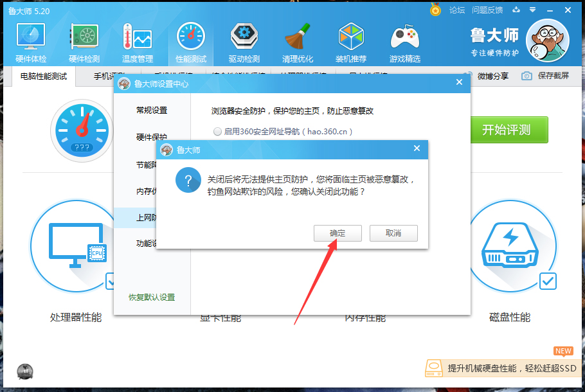Click the gold coin icon in titlebar
Image resolution: width=585 pixels, height=392 pixels.
[x=437, y=10]
